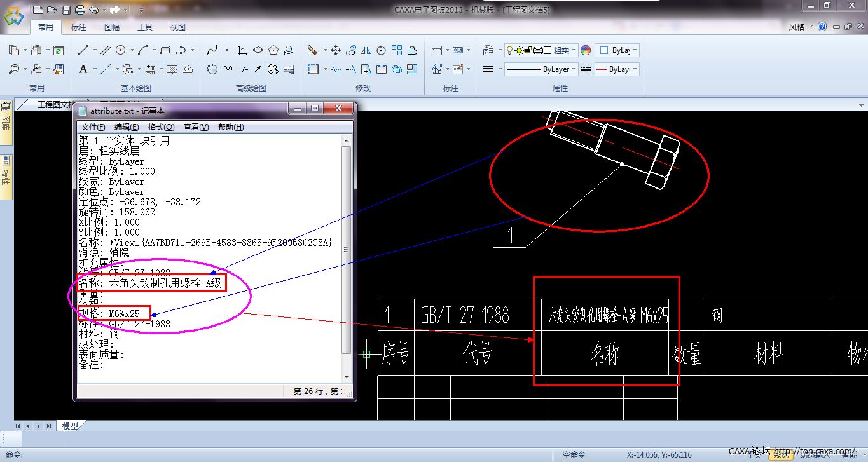
Task: Select the Circle drawing tool
Action: point(120,50)
